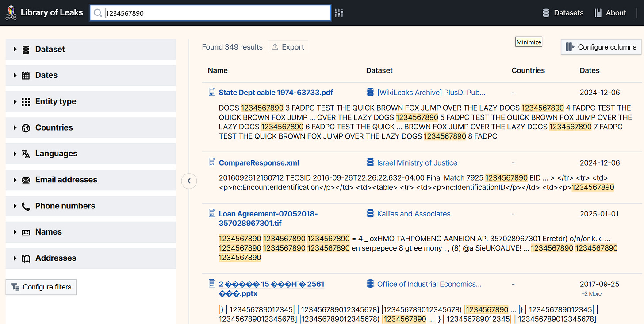The height and width of the screenshot is (324, 644).
Task: Open the About menu in header
Action: [610, 13]
